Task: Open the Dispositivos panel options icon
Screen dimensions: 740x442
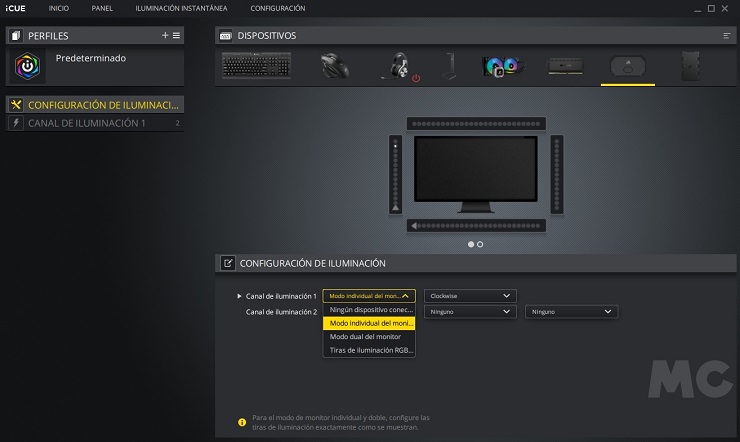Action: [727, 35]
